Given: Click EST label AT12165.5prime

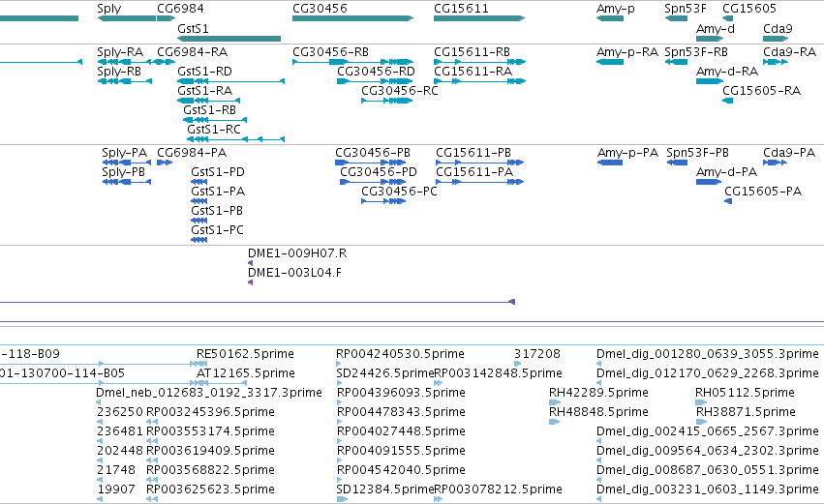Looking at the screenshot, I should [245, 373].
